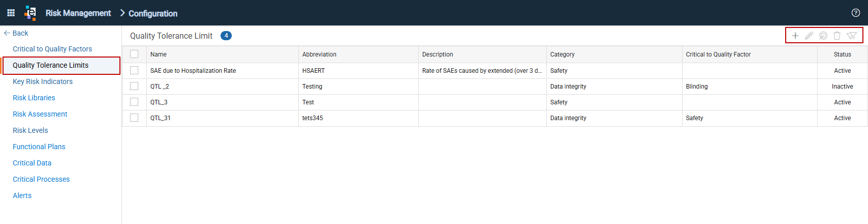Open the filter funnel icon
Image resolution: width=868 pixels, height=224 pixels.
pyautogui.click(x=852, y=36)
